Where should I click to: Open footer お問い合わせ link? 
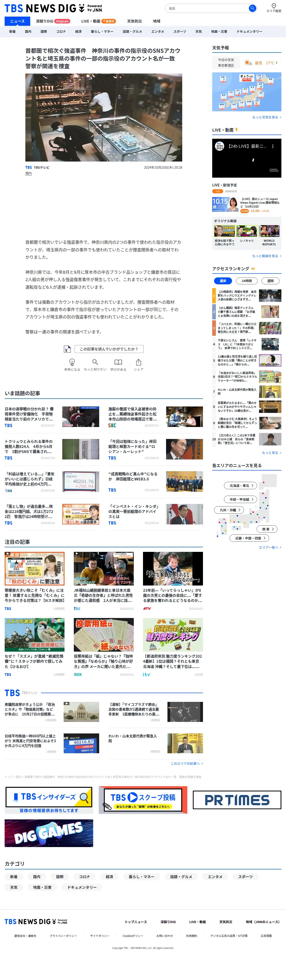[x=164, y=936]
